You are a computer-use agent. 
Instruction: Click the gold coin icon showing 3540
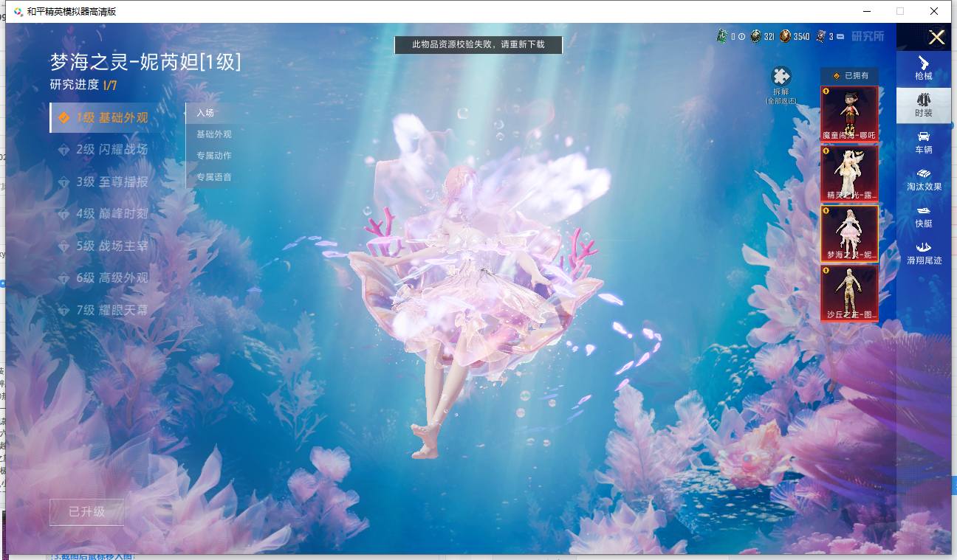pyautogui.click(x=786, y=36)
